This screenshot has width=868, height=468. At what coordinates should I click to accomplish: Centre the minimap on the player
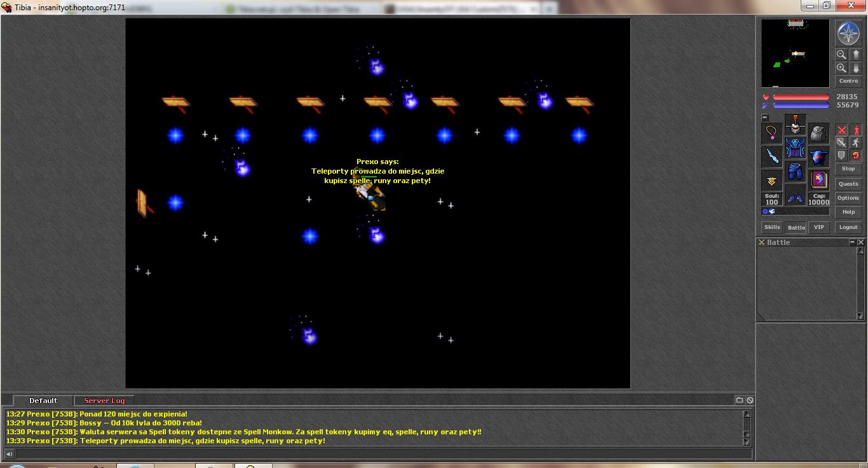(x=848, y=81)
